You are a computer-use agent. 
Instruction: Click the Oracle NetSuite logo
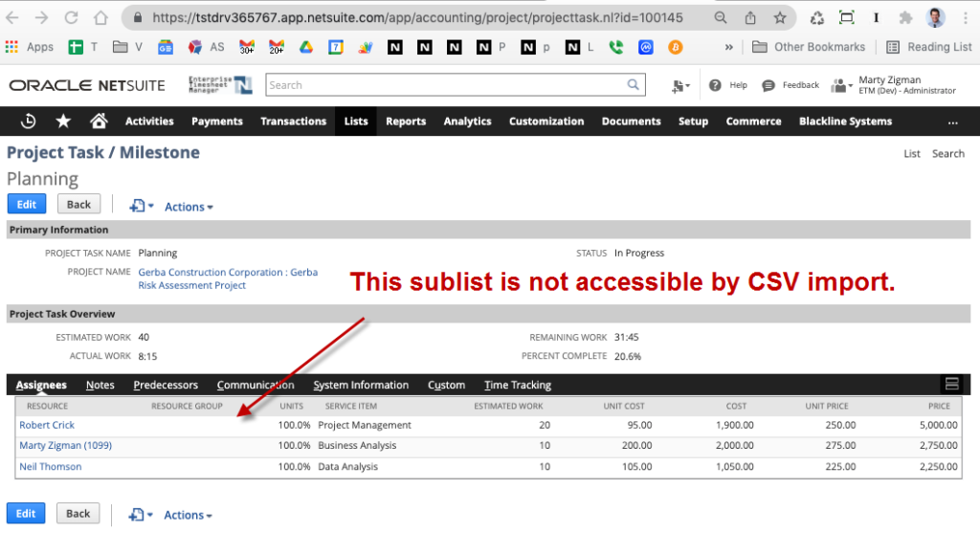[x=87, y=85]
